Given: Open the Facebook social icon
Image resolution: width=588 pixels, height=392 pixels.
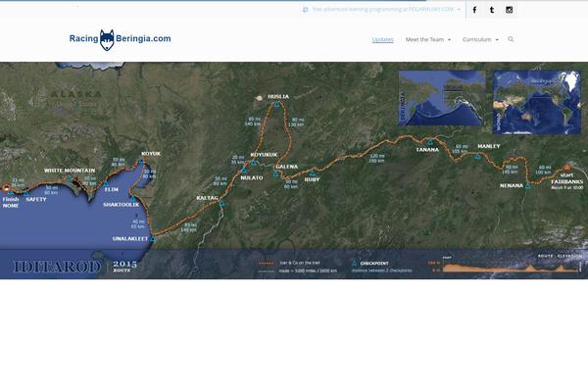Looking at the screenshot, I should tap(474, 10).
